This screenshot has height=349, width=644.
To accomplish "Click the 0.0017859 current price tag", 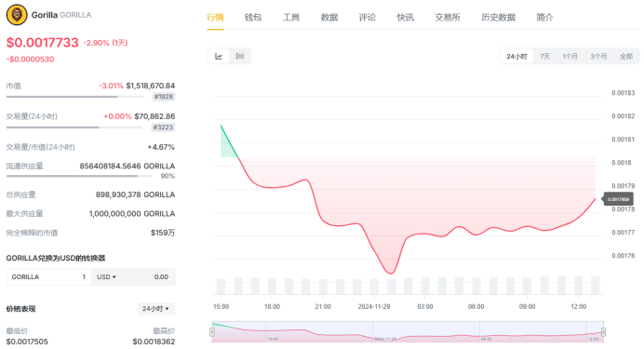I will pos(618,199).
